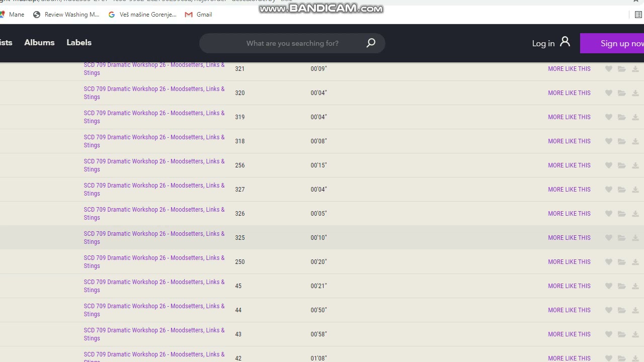Download track 321
Screen dimensions: 644x362
635,69
